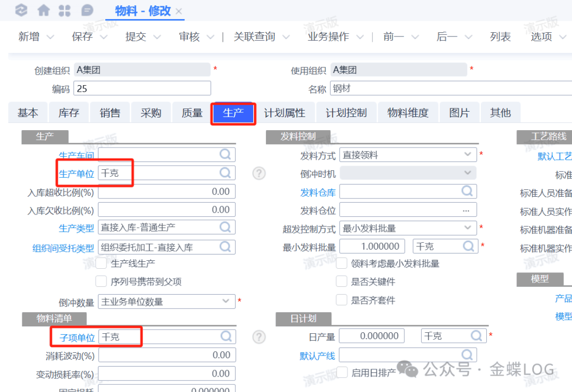Click the 入库超收比例 input field
The image size is (572, 392).
[166, 192]
